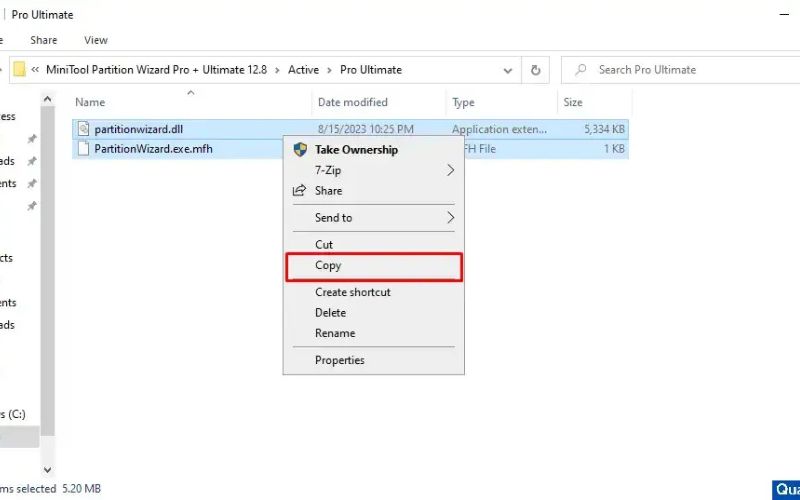Open the View ribbon tab

pyautogui.click(x=96, y=40)
